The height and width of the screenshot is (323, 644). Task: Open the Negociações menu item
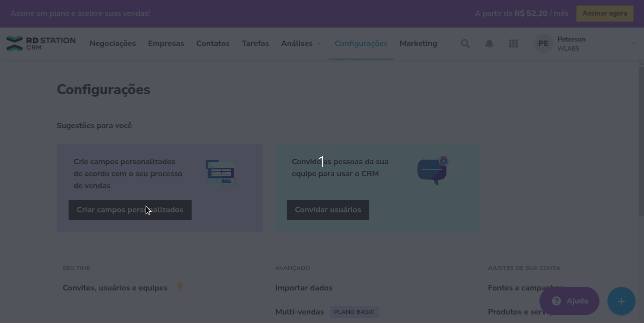click(x=113, y=44)
